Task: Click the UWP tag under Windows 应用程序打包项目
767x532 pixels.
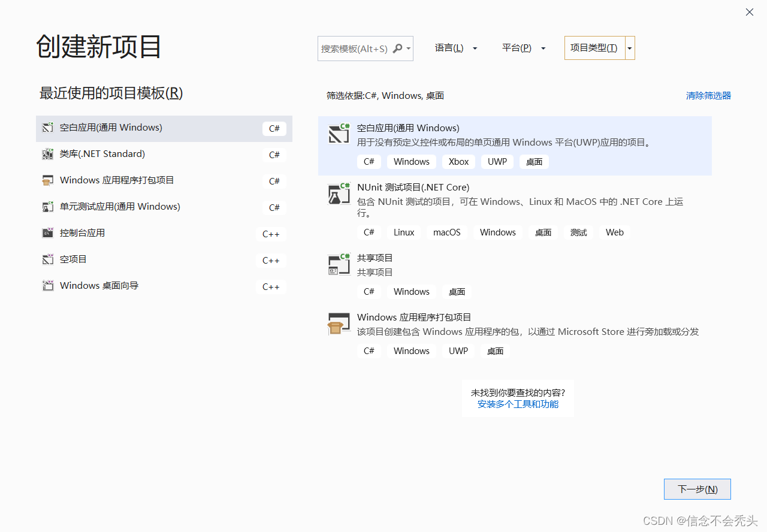Action: tap(458, 351)
